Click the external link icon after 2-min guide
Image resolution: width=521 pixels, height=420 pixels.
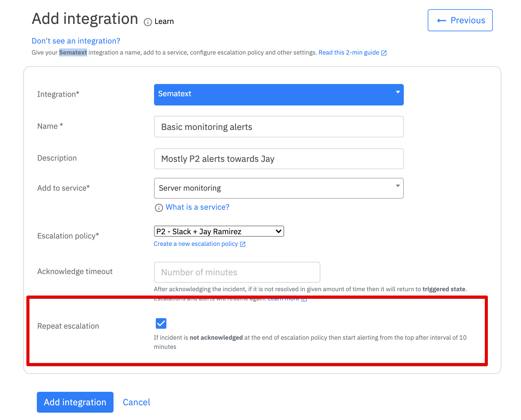click(x=384, y=53)
